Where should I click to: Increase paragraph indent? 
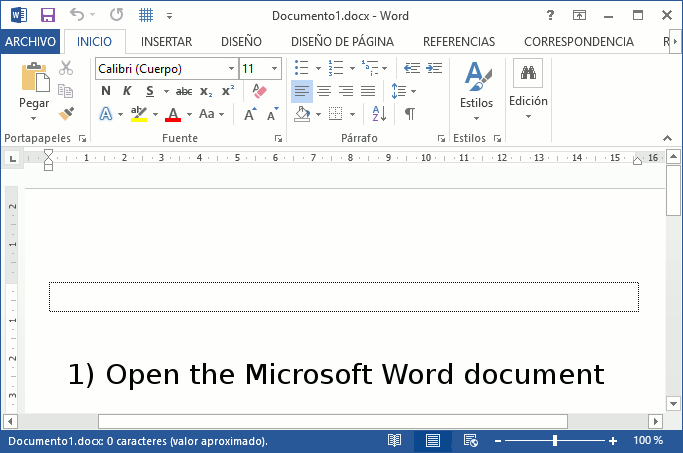pos(434,68)
